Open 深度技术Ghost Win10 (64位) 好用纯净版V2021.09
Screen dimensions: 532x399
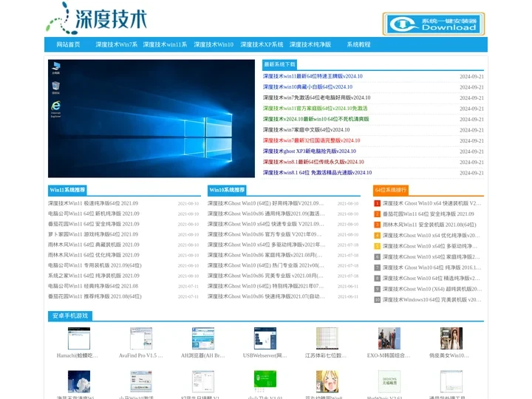[266, 204]
